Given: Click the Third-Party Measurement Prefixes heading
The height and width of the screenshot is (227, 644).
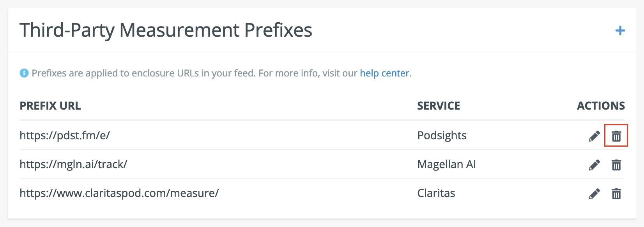Looking at the screenshot, I should pyautogui.click(x=166, y=30).
